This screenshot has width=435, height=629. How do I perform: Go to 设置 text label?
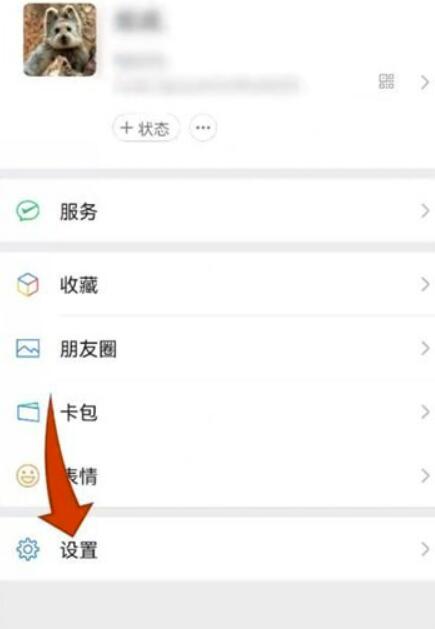pyautogui.click(x=79, y=550)
